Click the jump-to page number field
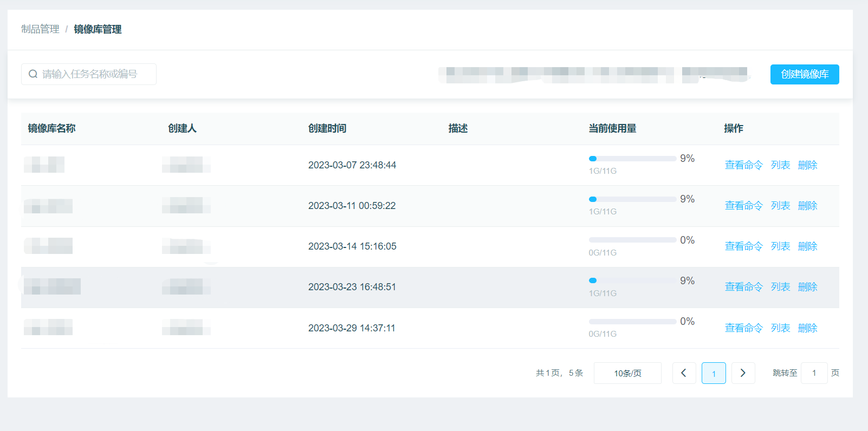 [814, 373]
